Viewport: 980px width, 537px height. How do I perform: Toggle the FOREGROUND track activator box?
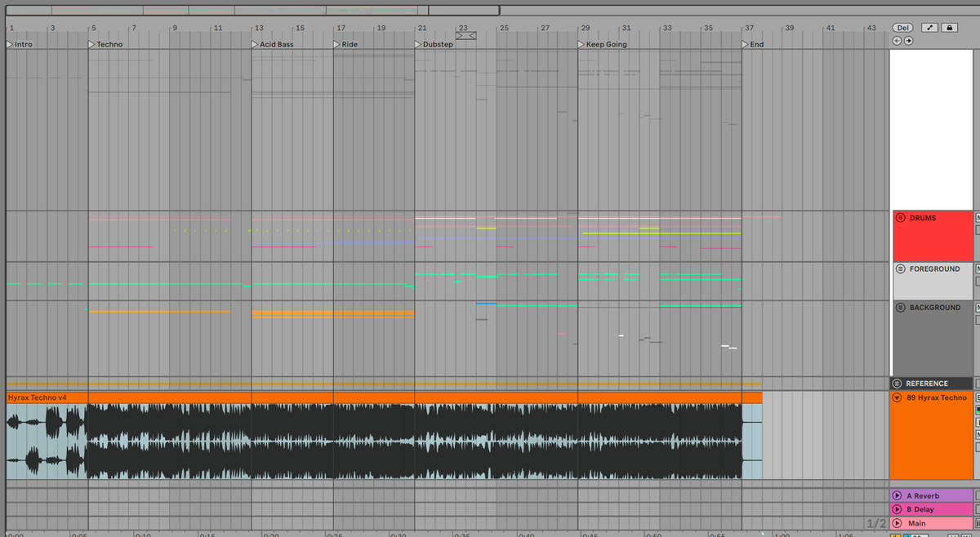978,268
